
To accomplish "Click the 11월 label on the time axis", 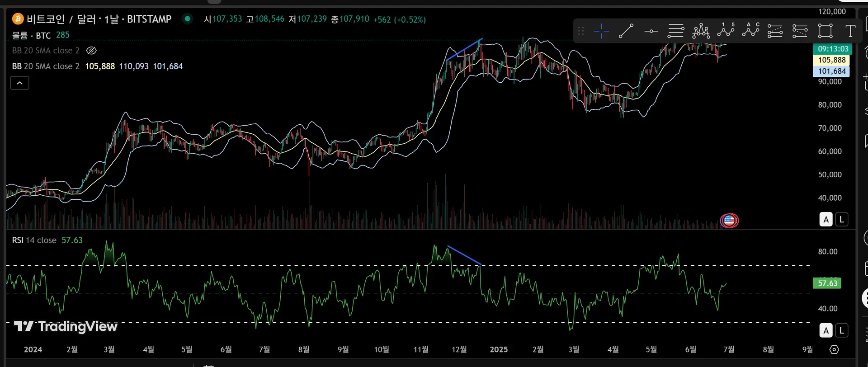I will [421, 349].
